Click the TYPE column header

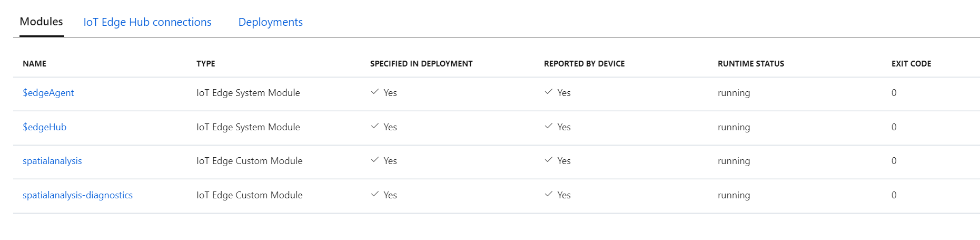(x=206, y=64)
